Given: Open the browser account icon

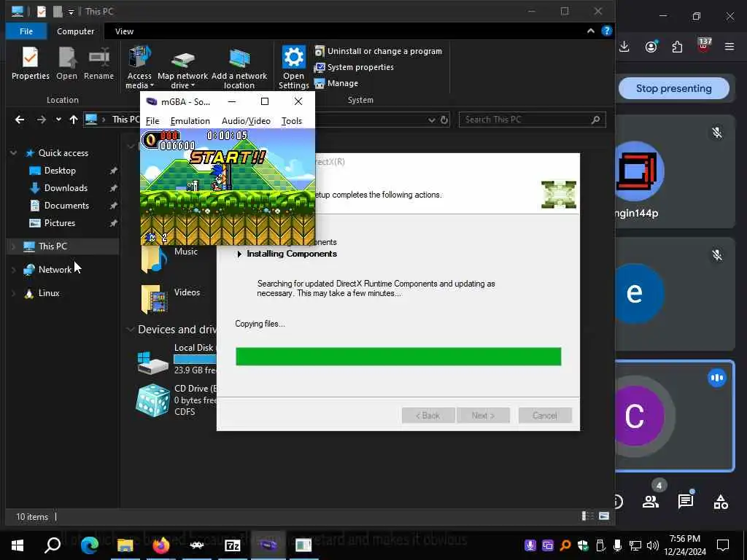Looking at the screenshot, I should (x=651, y=47).
